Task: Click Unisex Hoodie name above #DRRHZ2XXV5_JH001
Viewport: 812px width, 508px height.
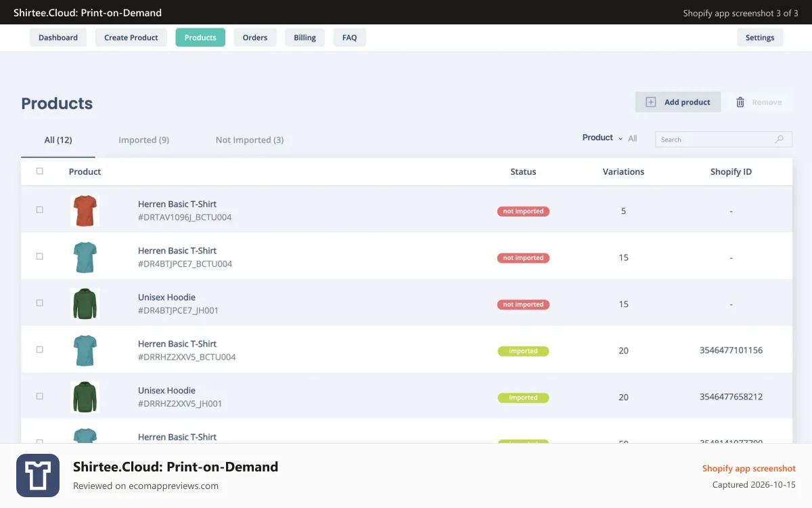Action: click(166, 391)
